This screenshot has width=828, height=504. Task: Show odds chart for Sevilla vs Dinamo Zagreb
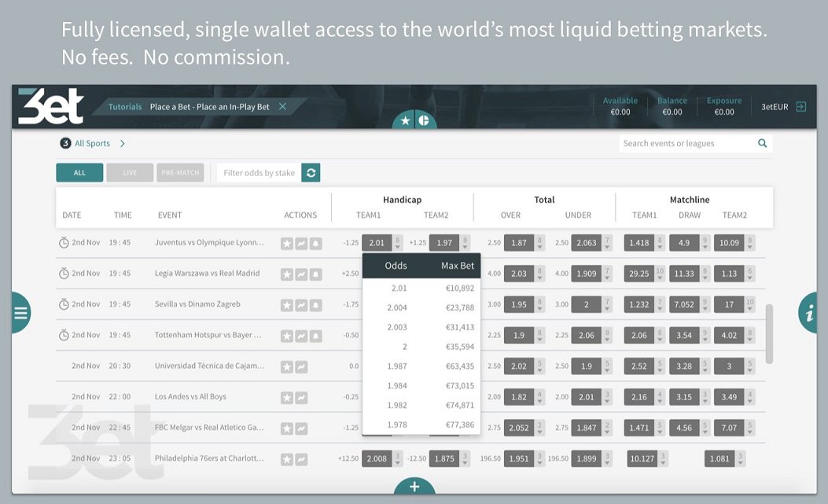tap(301, 305)
